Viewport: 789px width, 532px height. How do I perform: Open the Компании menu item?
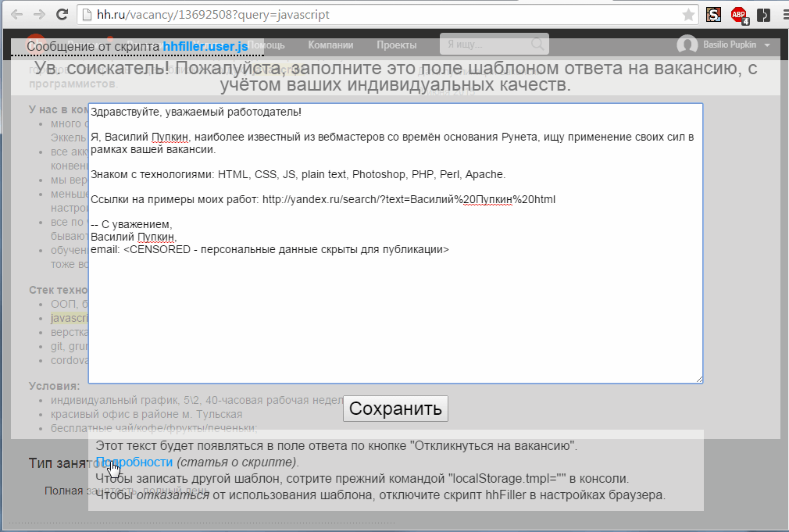[x=330, y=45]
